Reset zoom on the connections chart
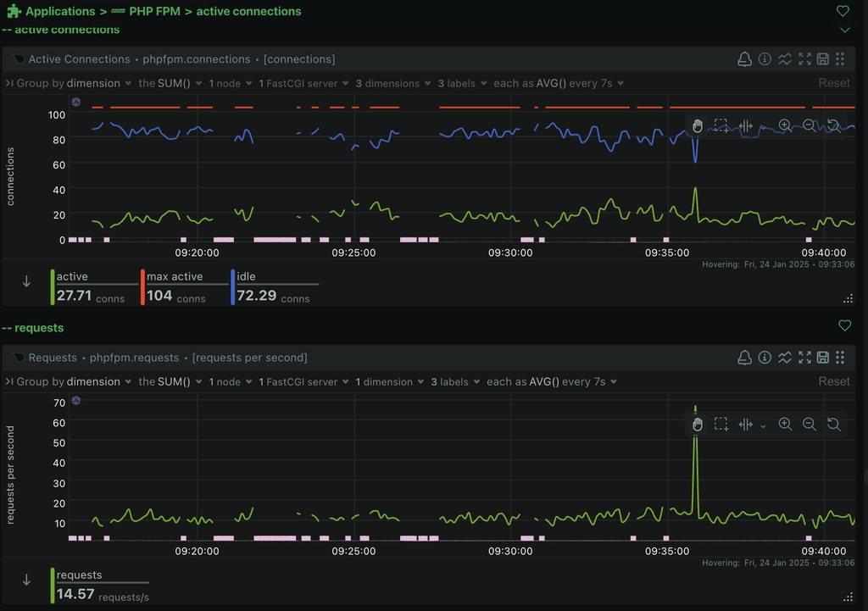The image size is (868, 611). point(834,125)
